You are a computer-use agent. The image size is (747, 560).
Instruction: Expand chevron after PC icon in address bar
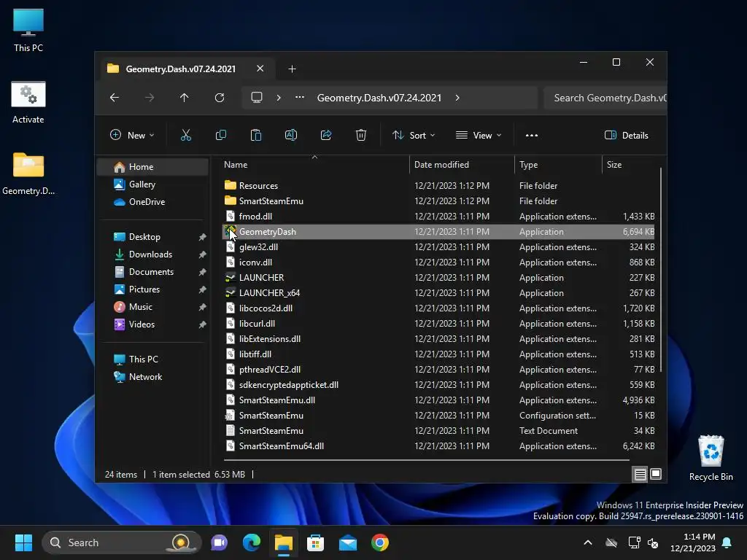click(x=279, y=98)
